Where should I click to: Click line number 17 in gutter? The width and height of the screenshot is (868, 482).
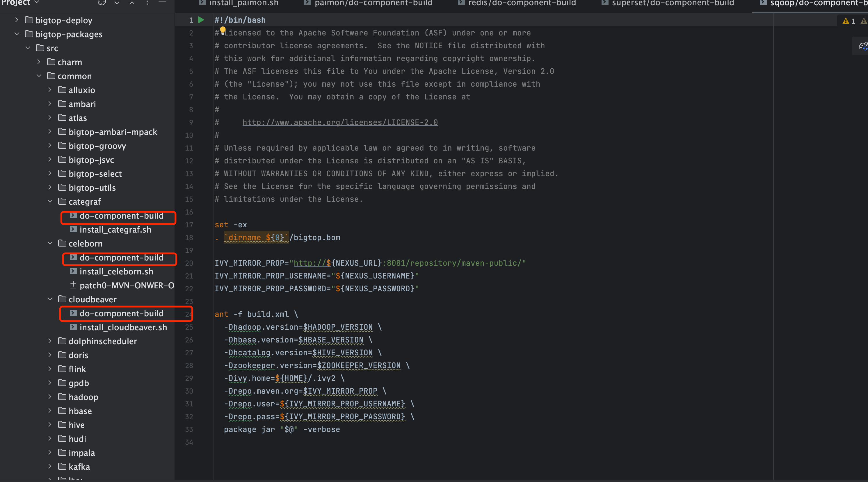point(189,225)
